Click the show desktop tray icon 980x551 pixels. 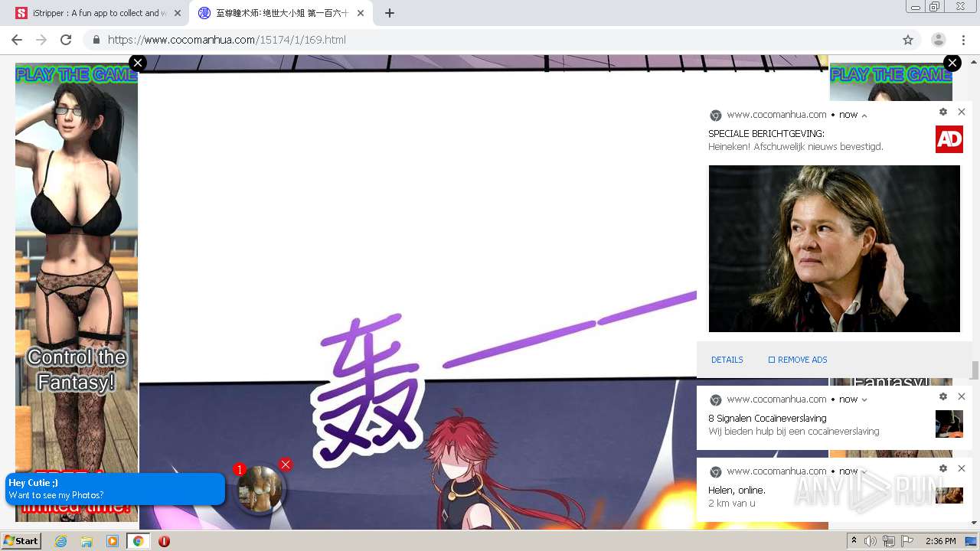pyautogui.click(x=971, y=541)
